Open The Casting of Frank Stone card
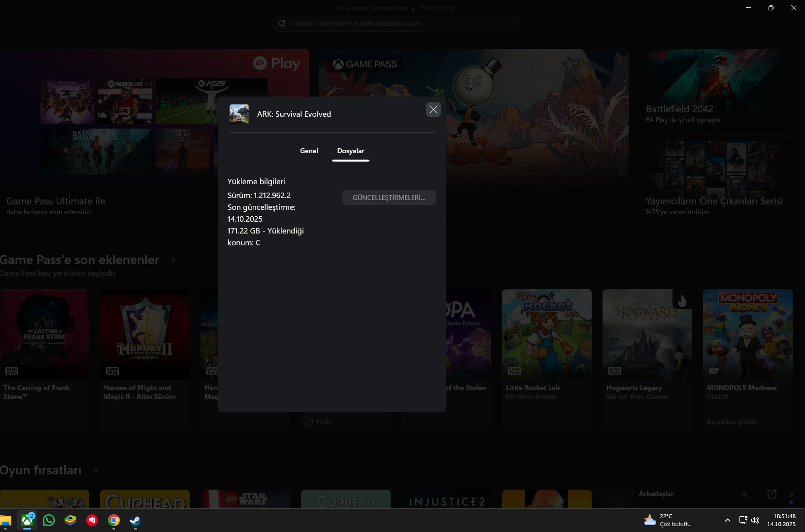This screenshot has height=532, width=805. [x=44, y=360]
